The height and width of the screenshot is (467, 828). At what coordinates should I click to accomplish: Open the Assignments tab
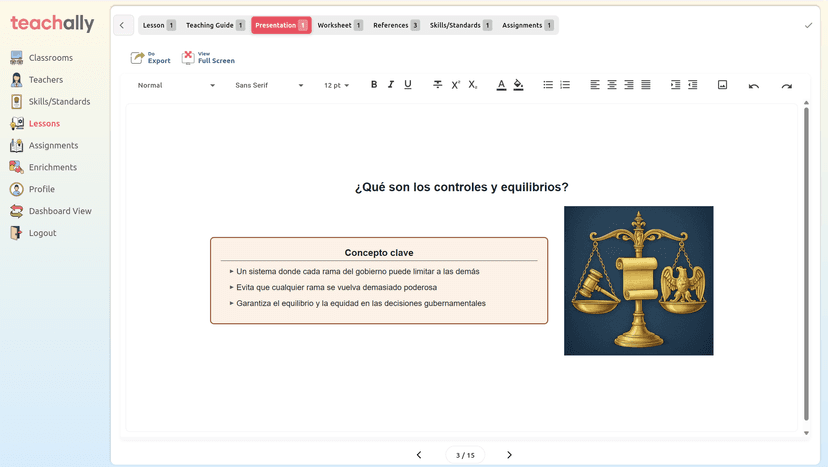point(528,25)
